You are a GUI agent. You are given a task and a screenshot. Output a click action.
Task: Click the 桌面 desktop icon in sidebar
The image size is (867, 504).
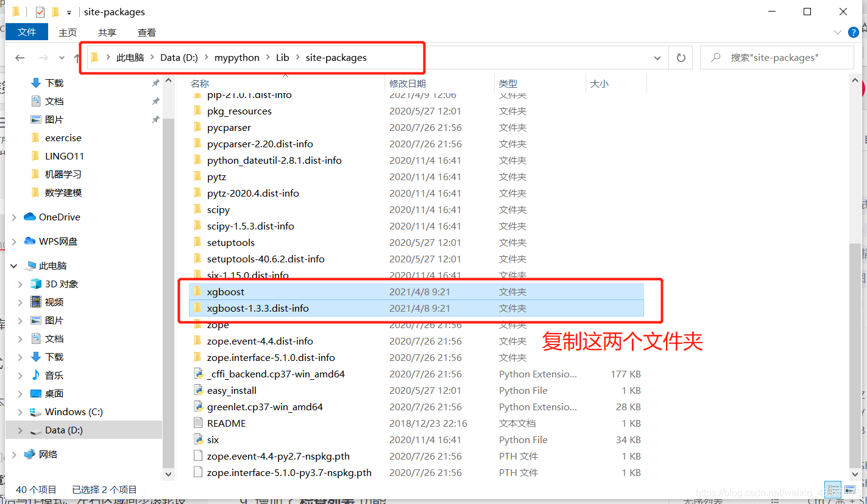[36, 393]
